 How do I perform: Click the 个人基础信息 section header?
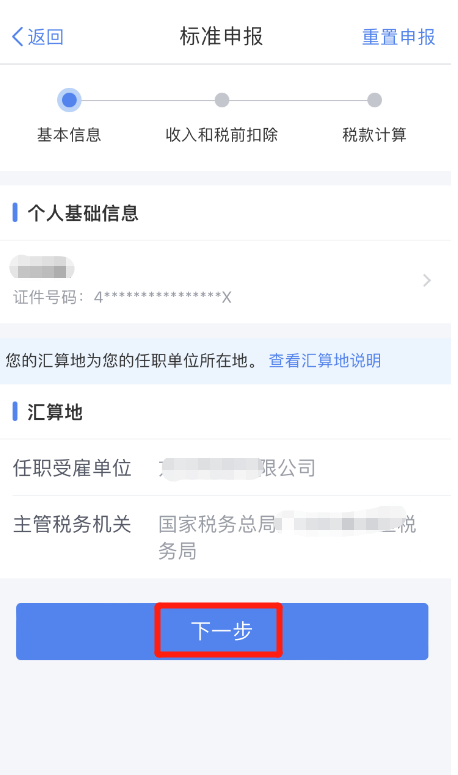tap(83, 213)
